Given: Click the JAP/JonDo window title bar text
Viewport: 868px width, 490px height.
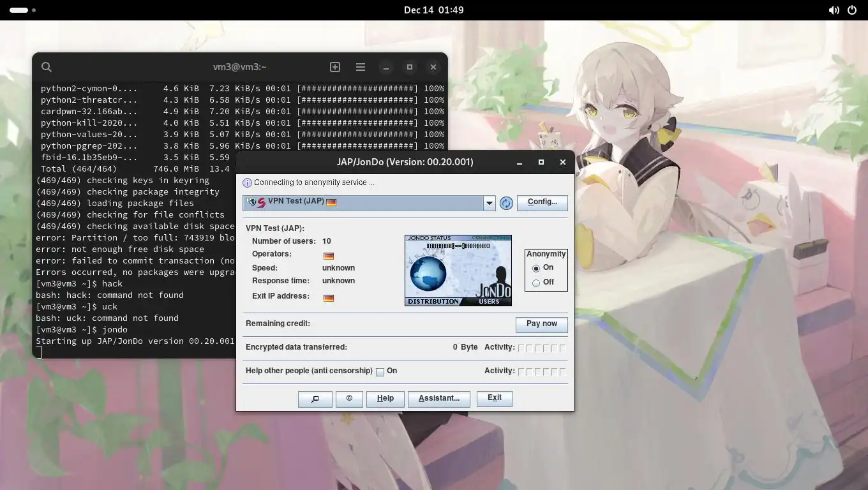Looking at the screenshot, I should click(x=405, y=162).
